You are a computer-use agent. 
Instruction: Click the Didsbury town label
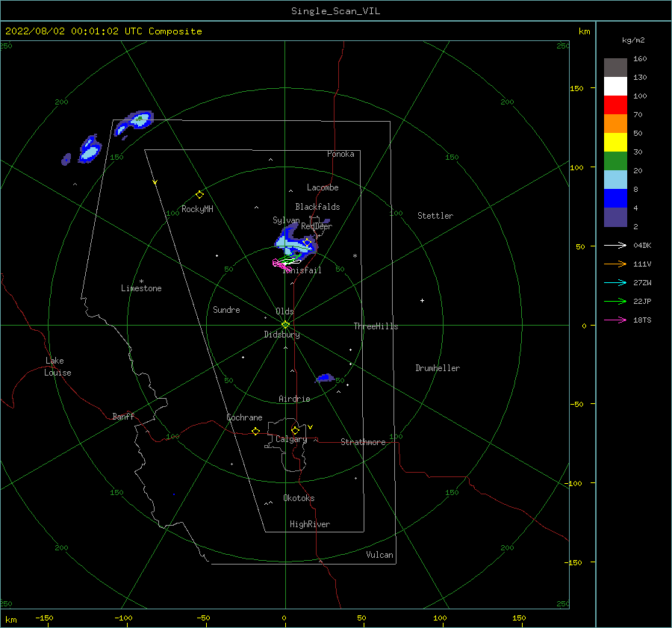click(x=281, y=335)
